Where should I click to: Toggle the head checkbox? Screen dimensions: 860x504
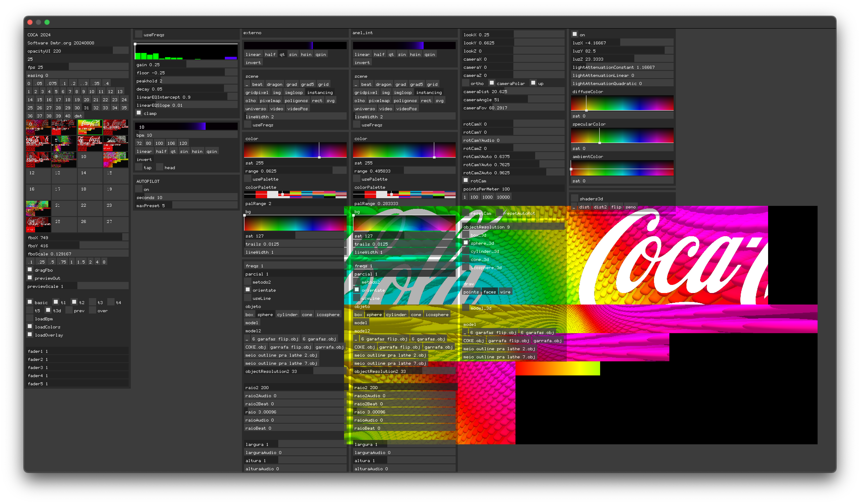[x=159, y=167]
